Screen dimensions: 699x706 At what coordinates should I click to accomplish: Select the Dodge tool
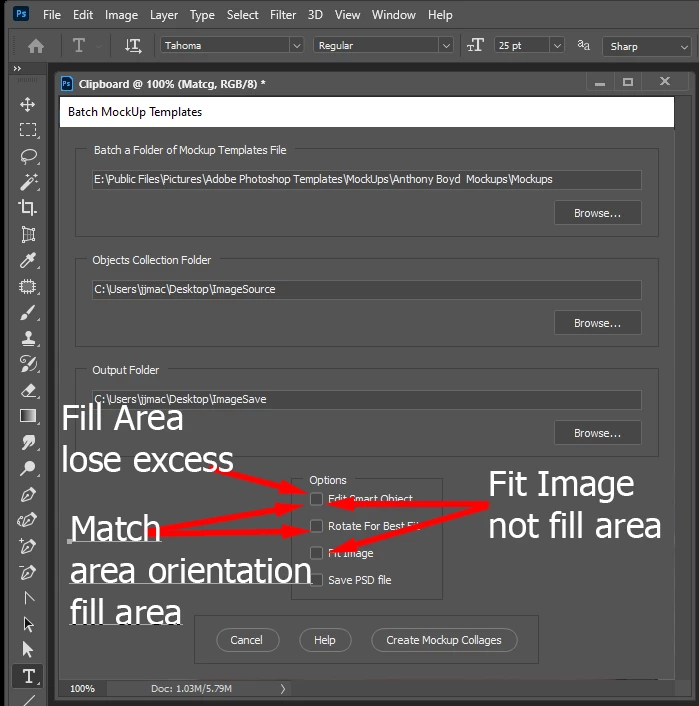tap(28, 468)
